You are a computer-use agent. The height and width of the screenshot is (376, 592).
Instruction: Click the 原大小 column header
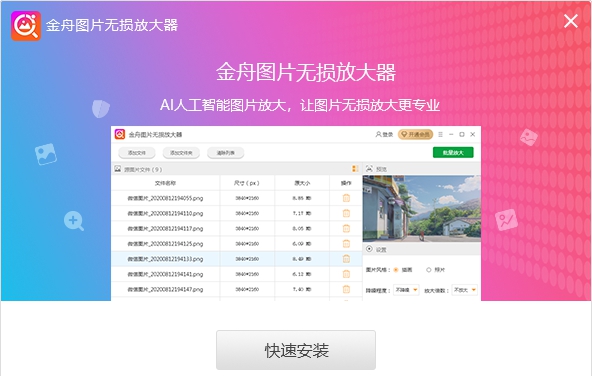click(302, 183)
